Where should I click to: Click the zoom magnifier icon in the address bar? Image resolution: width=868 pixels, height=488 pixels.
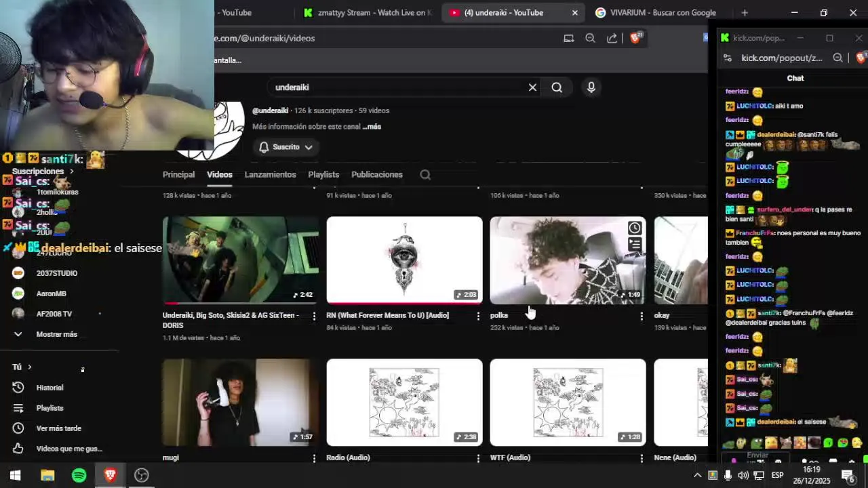[590, 39]
